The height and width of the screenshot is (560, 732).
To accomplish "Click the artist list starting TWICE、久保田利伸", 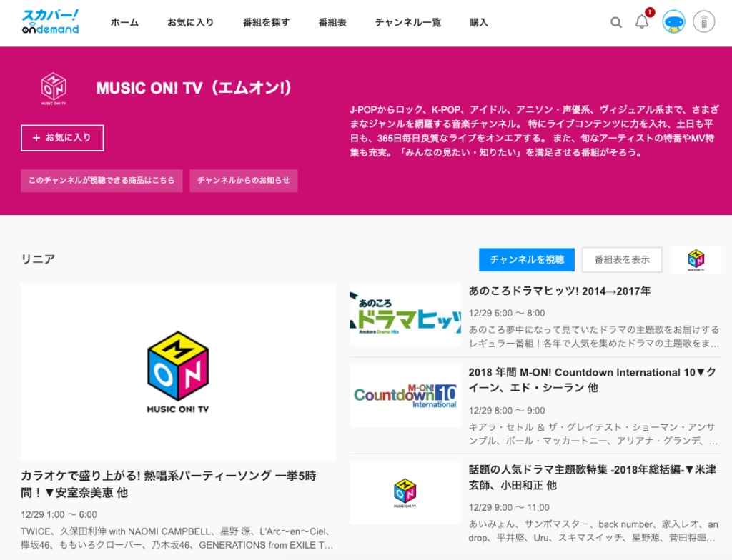I will pyautogui.click(x=177, y=538).
